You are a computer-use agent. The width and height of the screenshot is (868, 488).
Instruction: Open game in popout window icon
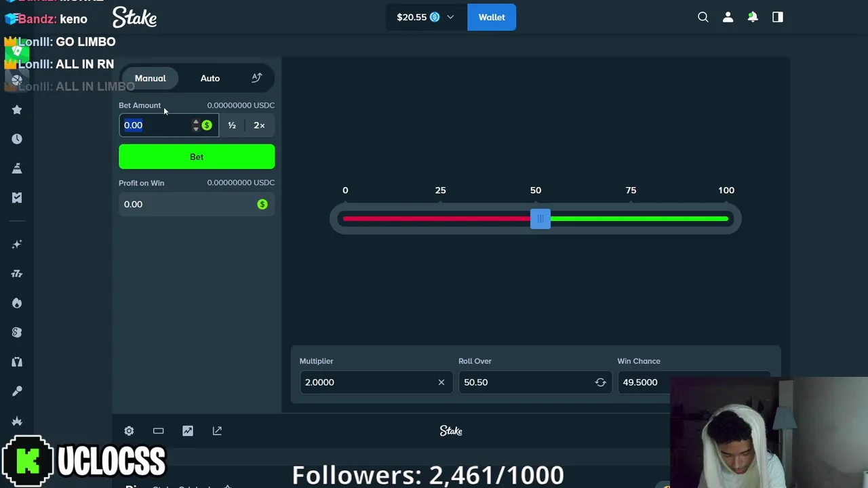tap(217, 431)
